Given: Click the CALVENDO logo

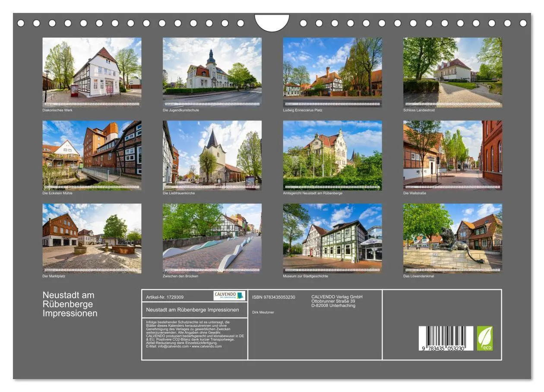Looking at the screenshot, I should [x=229, y=296].
